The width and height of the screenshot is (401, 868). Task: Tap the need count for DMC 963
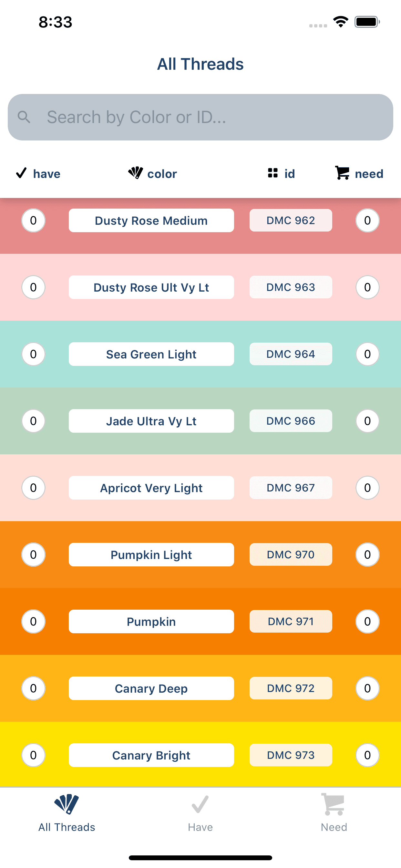(367, 287)
